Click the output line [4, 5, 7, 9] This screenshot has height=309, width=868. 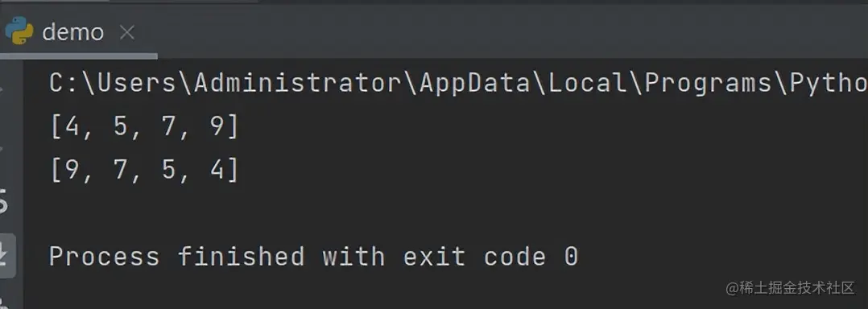click(144, 128)
